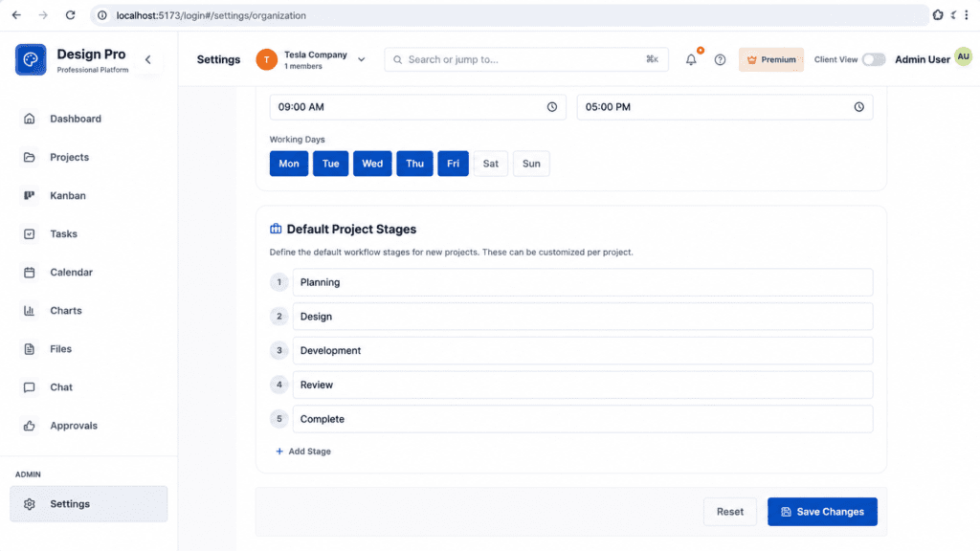The width and height of the screenshot is (980, 551).
Task: Toggle Tue working day
Action: (x=330, y=164)
